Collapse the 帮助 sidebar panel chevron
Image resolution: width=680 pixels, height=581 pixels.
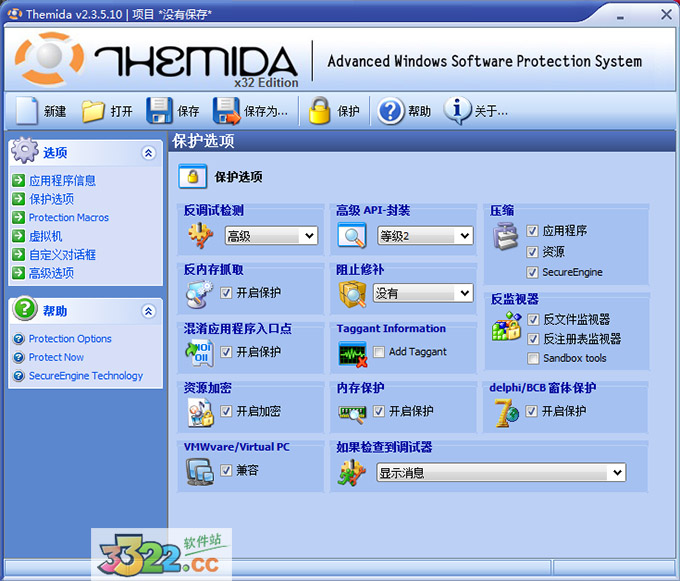pos(148,311)
